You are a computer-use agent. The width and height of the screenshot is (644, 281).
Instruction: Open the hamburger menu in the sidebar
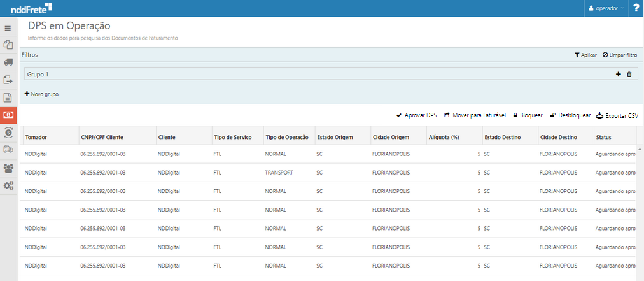click(8, 28)
